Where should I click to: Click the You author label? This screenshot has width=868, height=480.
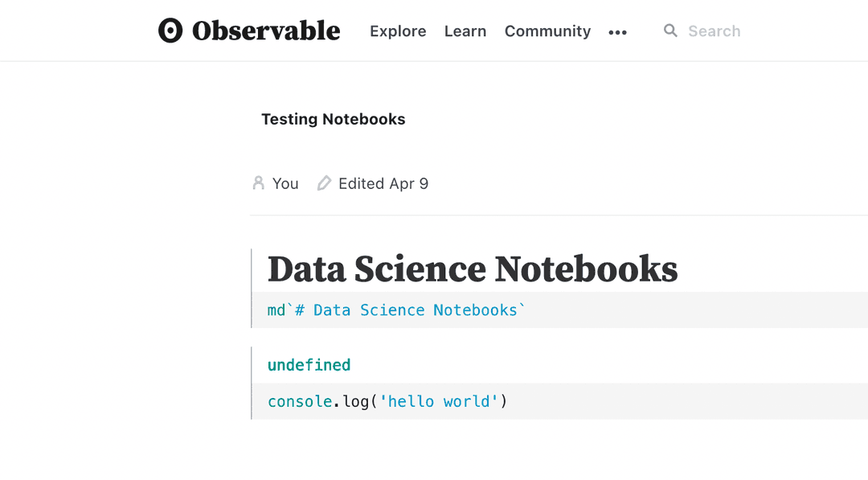click(285, 183)
